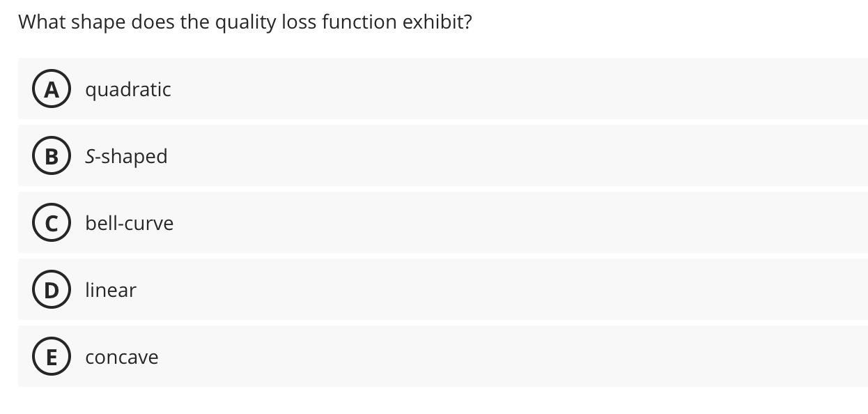Choose the 'concave' answer option
The image size is (868, 414).
[x=121, y=357]
